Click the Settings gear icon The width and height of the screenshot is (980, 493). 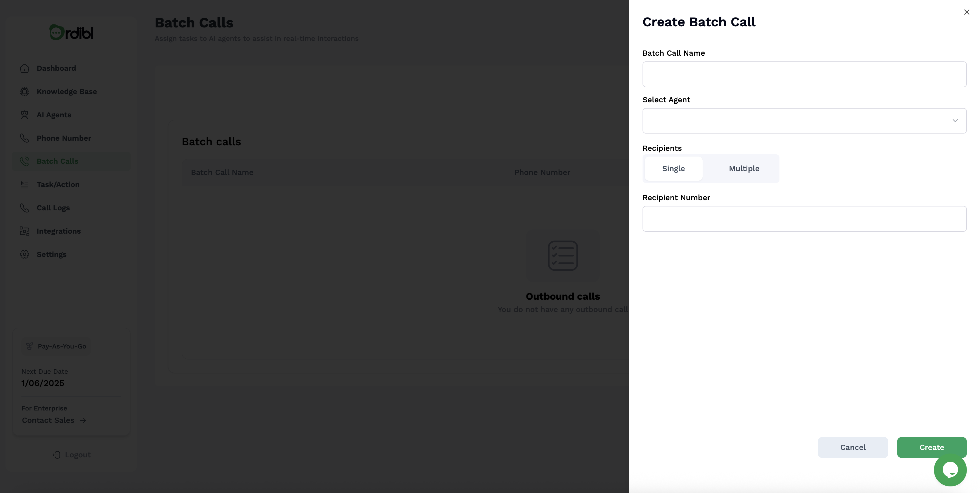(x=24, y=254)
